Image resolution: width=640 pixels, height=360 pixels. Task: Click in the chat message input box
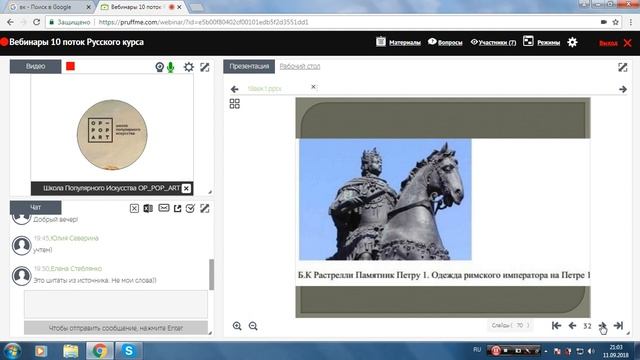click(x=116, y=304)
